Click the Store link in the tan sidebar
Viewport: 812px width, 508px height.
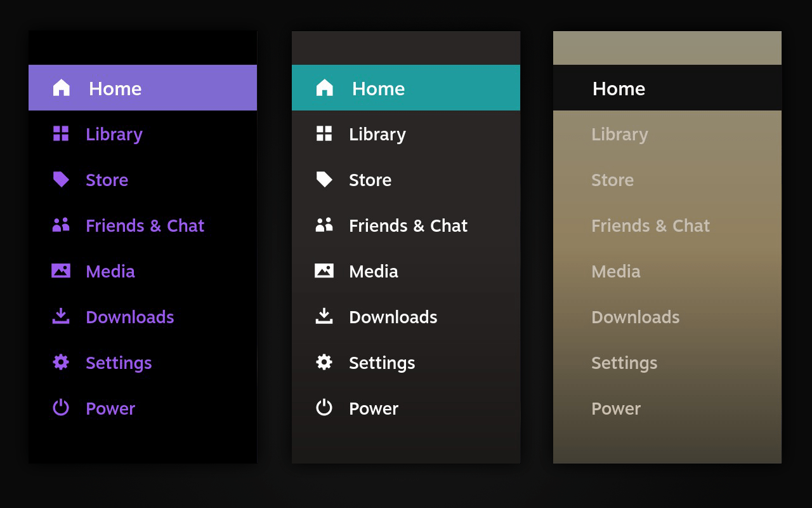click(612, 180)
